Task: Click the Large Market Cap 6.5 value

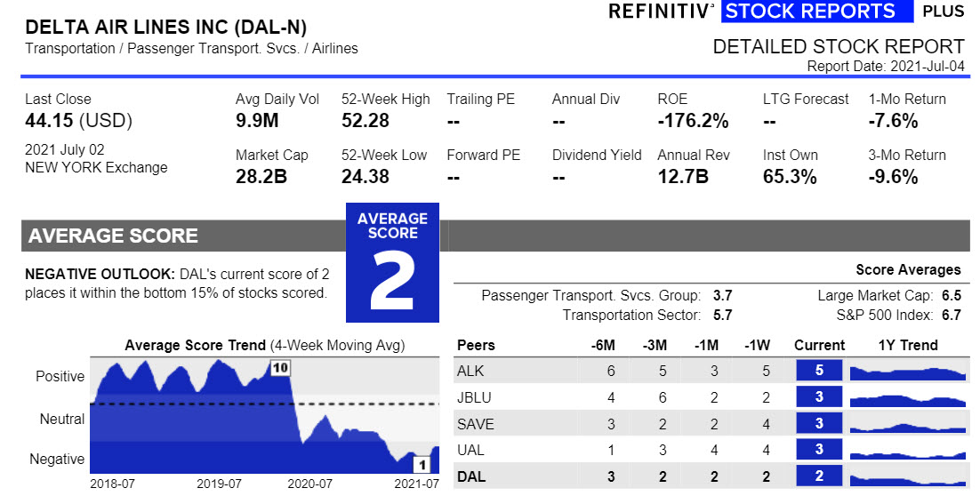Action: [952, 295]
